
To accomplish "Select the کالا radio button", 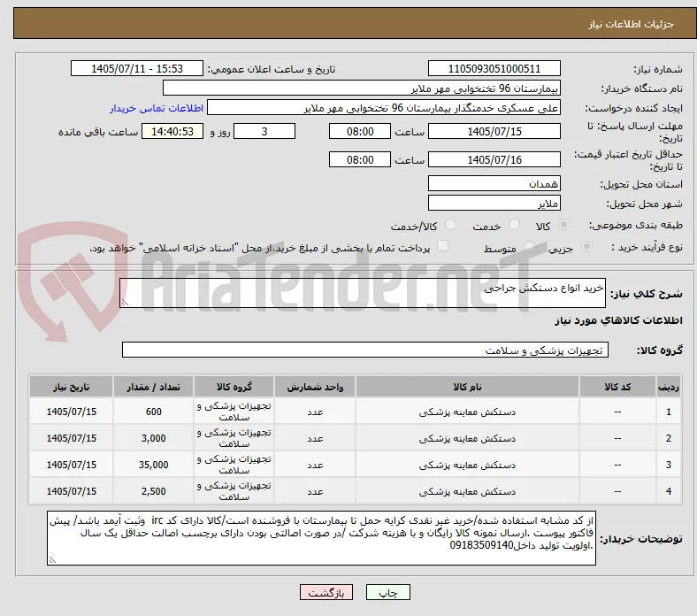I will click(x=563, y=225).
